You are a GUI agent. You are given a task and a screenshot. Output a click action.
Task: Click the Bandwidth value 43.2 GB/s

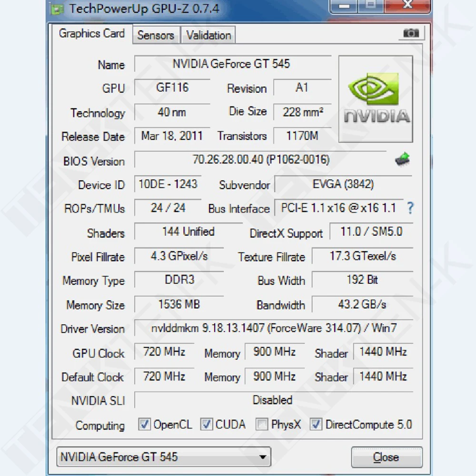pyautogui.click(x=362, y=304)
